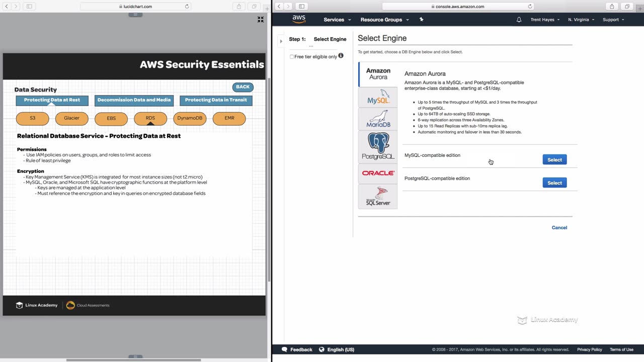644x362 pixels.
Task: Cancel the Select Engine wizard
Action: [x=559, y=228]
